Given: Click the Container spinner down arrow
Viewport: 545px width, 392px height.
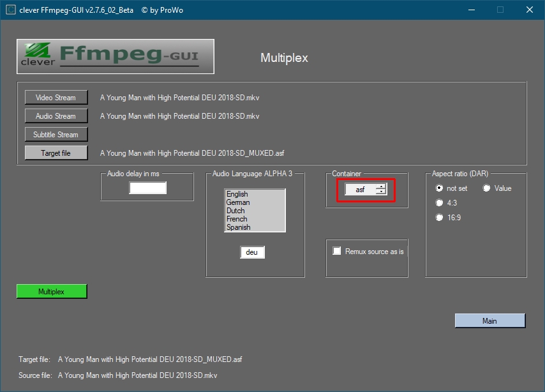Looking at the screenshot, I should point(381,192).
